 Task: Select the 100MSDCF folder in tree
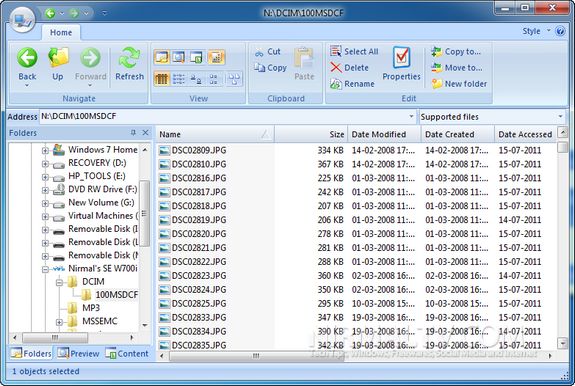coord(117,294)
